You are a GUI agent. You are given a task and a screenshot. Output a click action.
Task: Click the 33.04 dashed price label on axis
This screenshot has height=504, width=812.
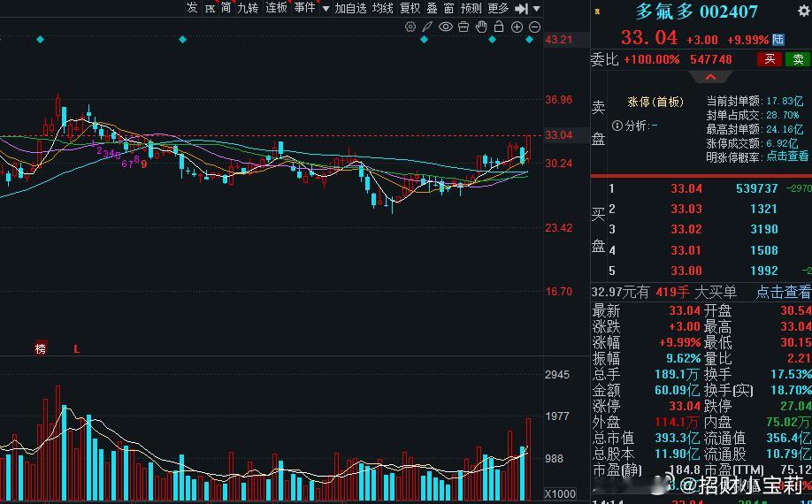click(559, 135)
